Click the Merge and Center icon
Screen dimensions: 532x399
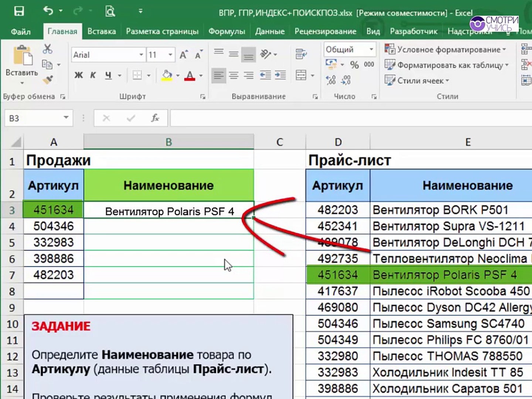point(301,75)
